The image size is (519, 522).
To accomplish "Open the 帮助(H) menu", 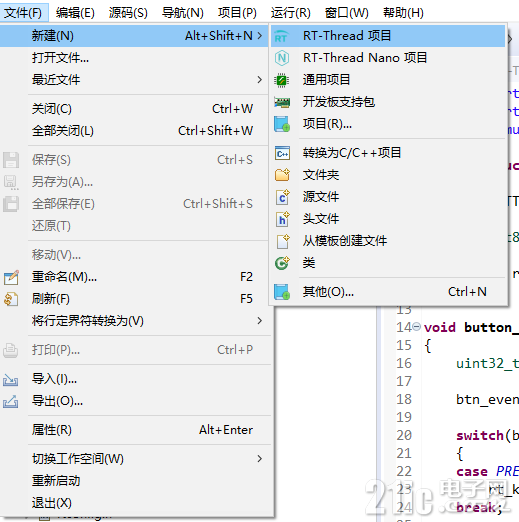I will 403,13.
